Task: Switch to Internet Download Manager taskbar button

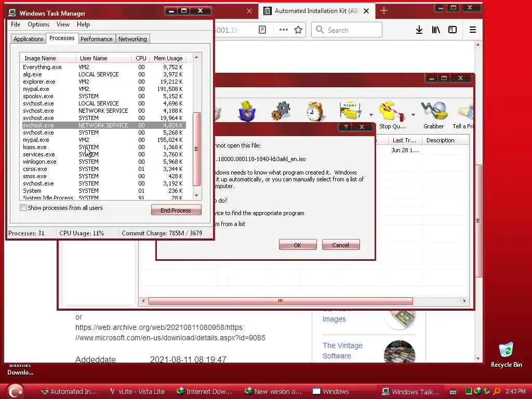Action: (205, 391)
